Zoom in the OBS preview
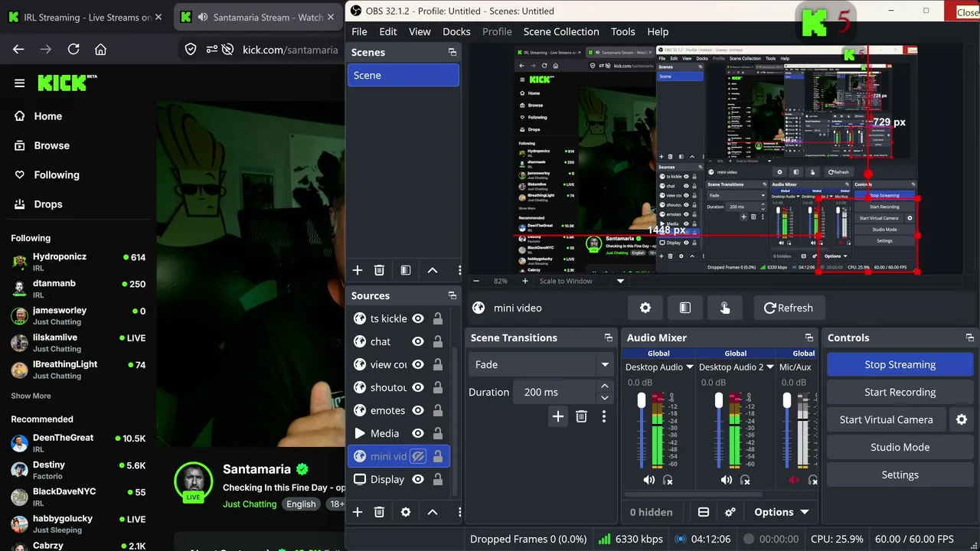Image resolution: width=980 pixels, height=551 pixels. click(524, 281)
